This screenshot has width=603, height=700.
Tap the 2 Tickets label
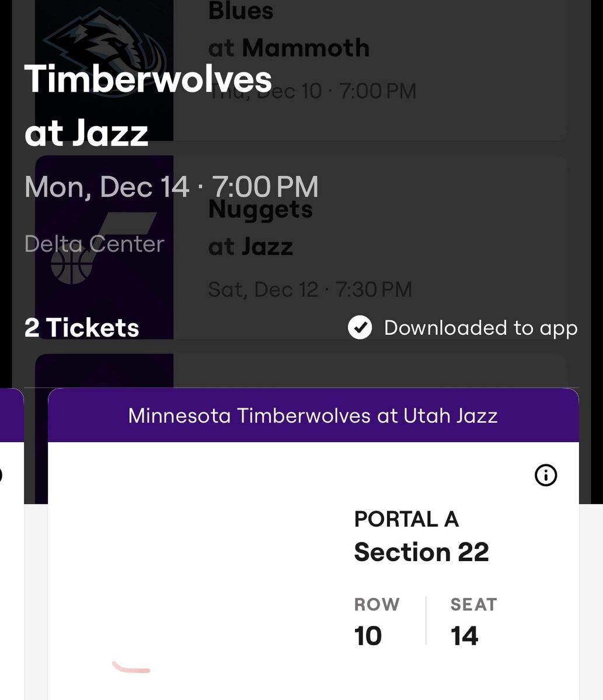(82, 327)
